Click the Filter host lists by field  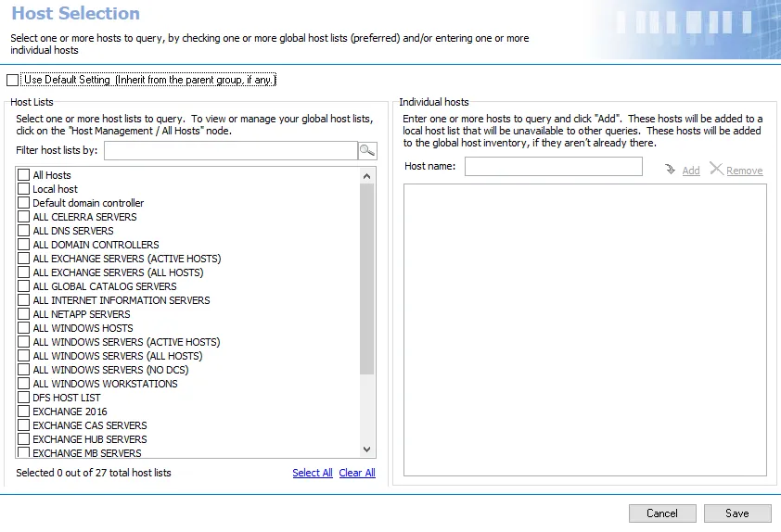point(231,151)
